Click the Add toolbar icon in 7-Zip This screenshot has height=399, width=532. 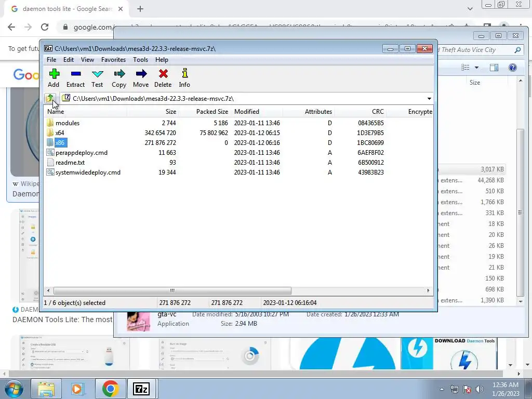[x=54, y=74]
